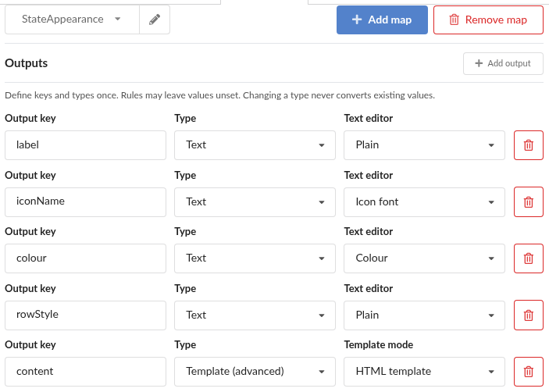Image resolution: width=549 pixels, height=392 pixels.
Task: Open the Template (advanced) type dropdown
Action: [x=255, y=372]
